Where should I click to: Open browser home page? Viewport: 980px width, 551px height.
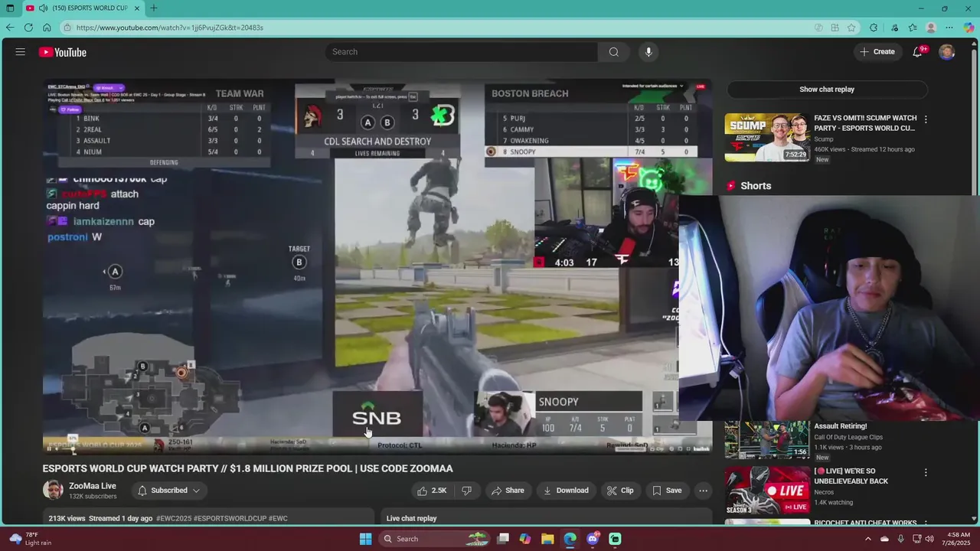47,28
